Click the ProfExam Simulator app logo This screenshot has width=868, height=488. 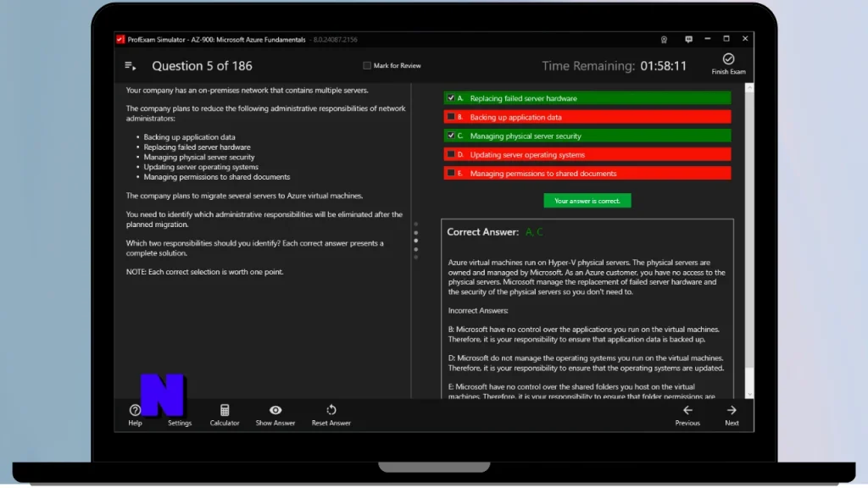tap(120, 39)
